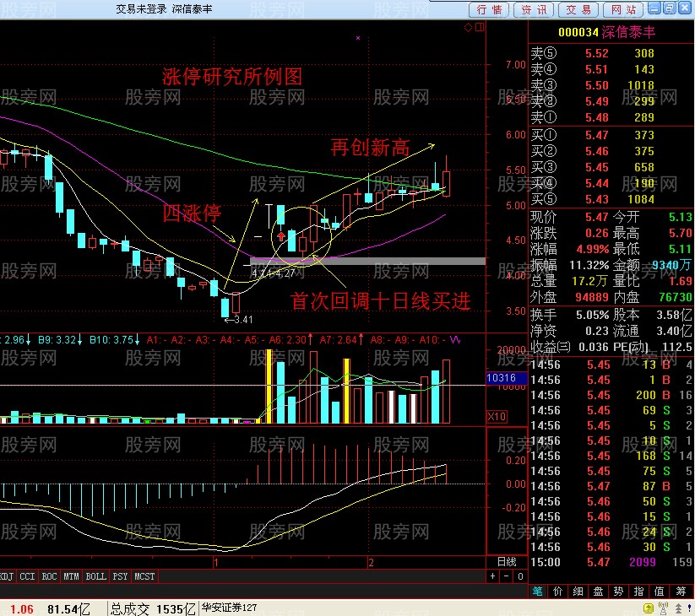Viewport: 695px width, 616px height.
Task: Click the 交易 button
Action: (x=578, y=9)
